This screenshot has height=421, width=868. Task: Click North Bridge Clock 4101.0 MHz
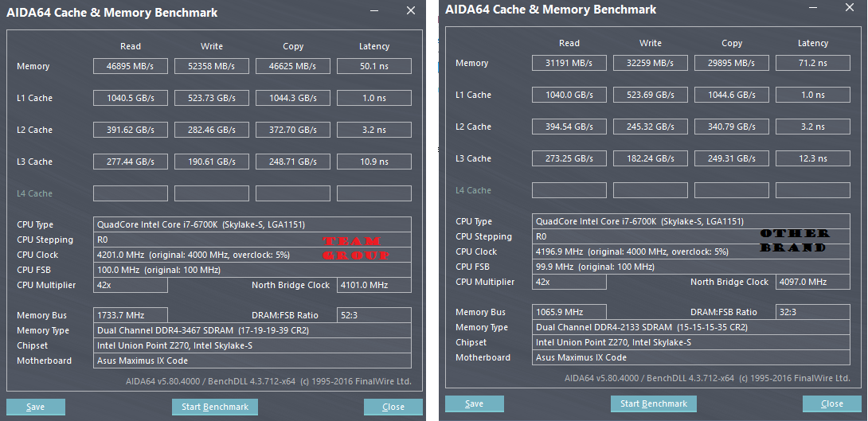coord(374,285)
